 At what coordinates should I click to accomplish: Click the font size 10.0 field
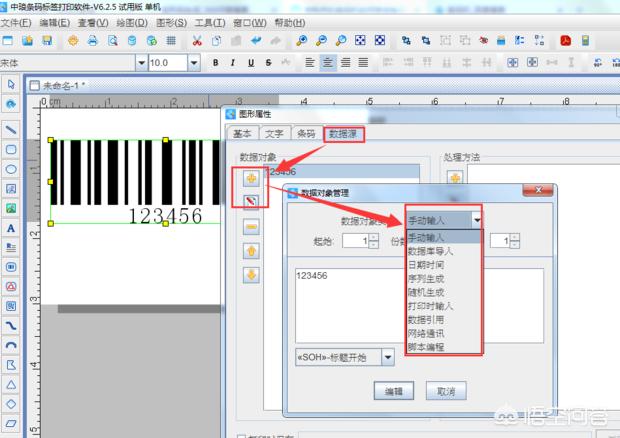(168, 63)
